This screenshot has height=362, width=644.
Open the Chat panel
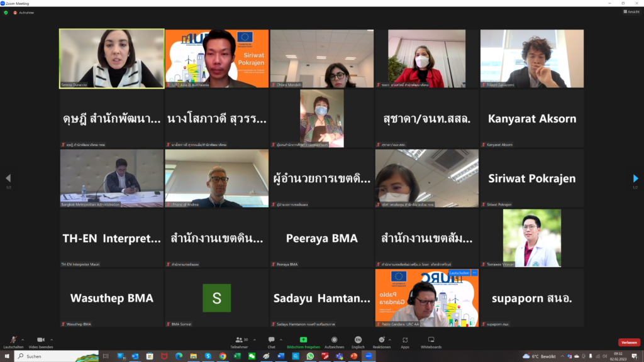tap(272, 341)
